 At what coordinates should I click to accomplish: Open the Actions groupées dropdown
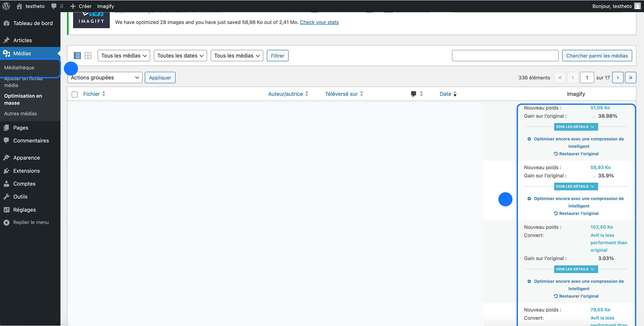tap(105, 78)
